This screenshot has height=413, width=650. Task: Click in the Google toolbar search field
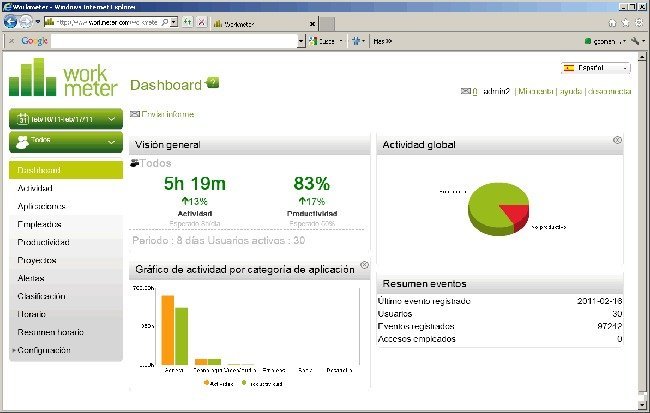175,41
